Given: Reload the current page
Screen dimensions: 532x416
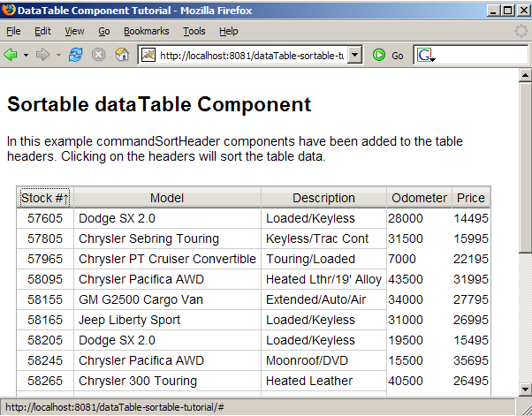Looking at the screenshot, I should click(76, 55).
